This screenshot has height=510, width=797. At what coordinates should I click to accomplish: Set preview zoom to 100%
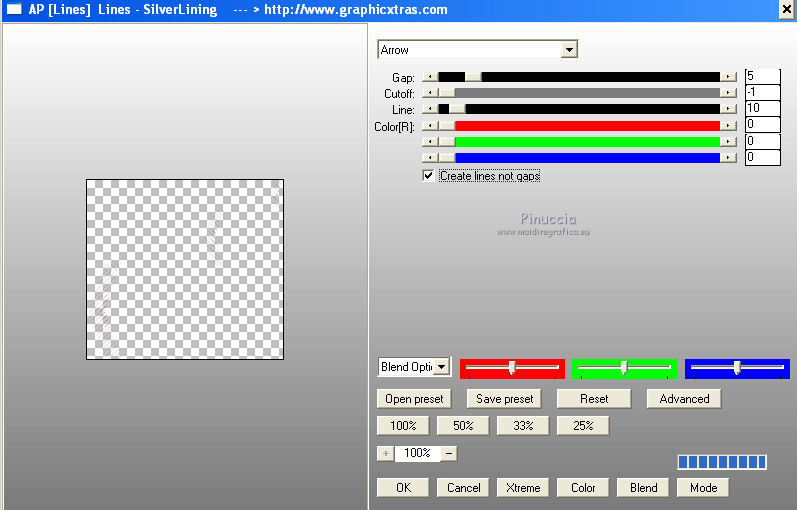(403, 426)
